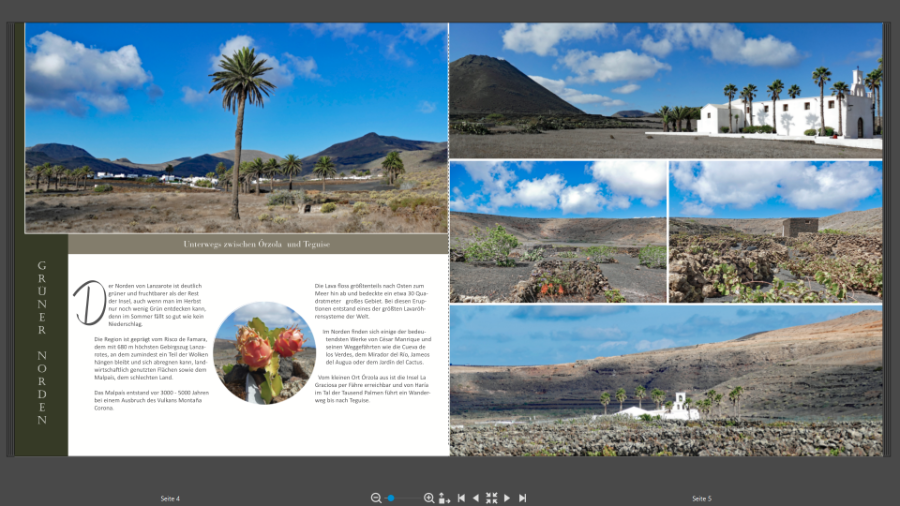The height and width of the screenshot is (506, 900).
Task: Jump to the first page
Action: coord(461,498)
